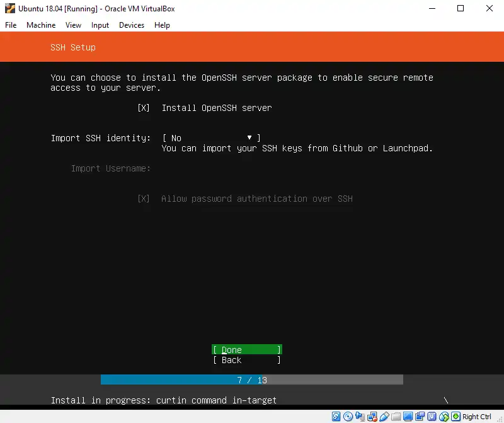Toggle Allow password authentication over SSH
The height and width of the screenshot is (423, 504).
click(x=144, y=199)
